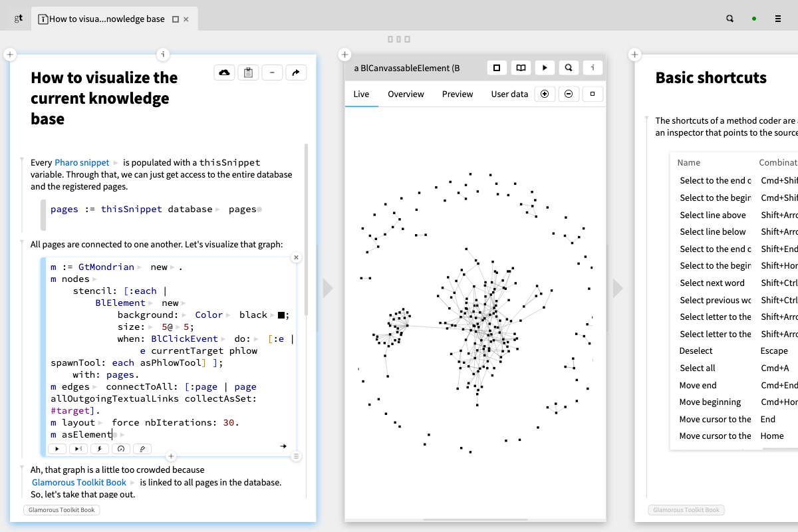
Task: Select the 'Deselect' shortcut row
Action: click(734, 350)
